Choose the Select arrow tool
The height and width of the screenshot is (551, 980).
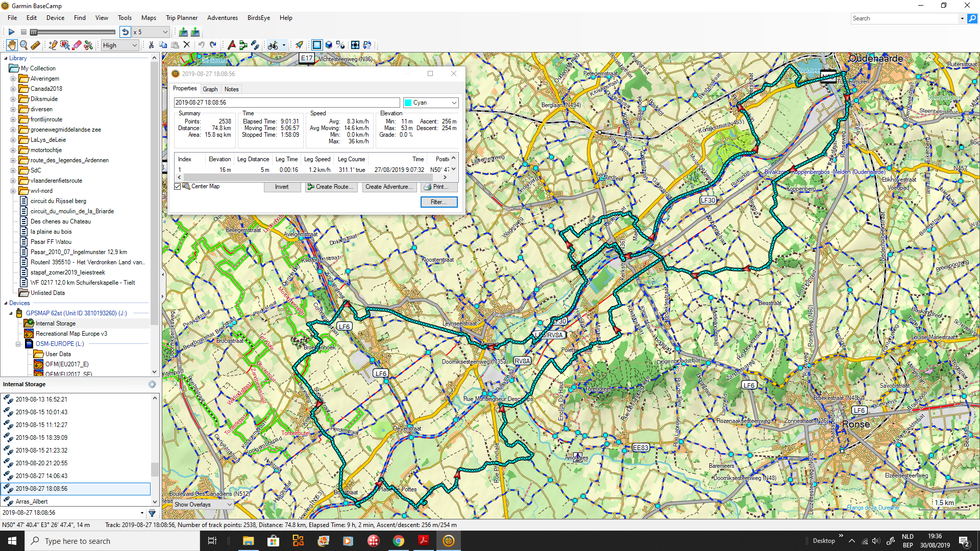coord(65,45)
